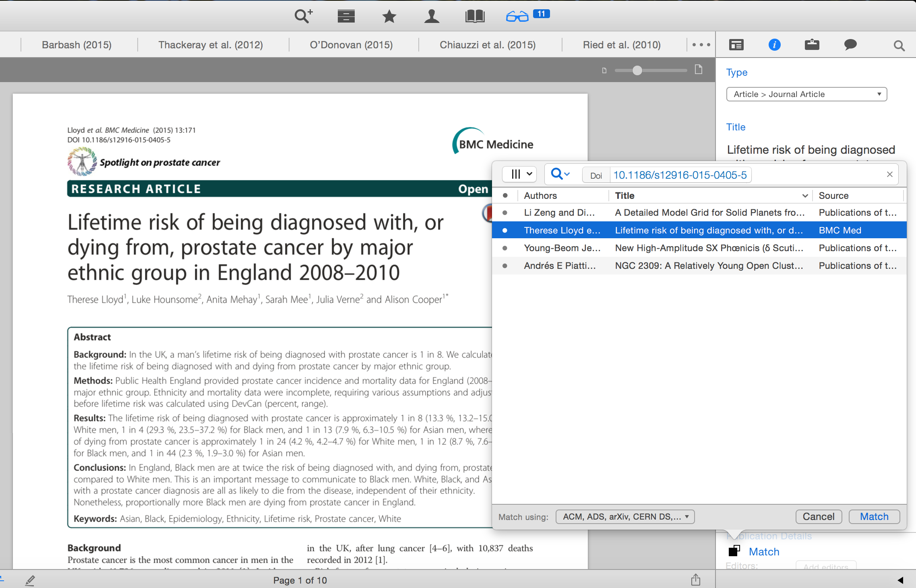This screenshot has width=916, height=588.
Task: Click the BMC Medicine logo in PDF
Action: point(493,141)
